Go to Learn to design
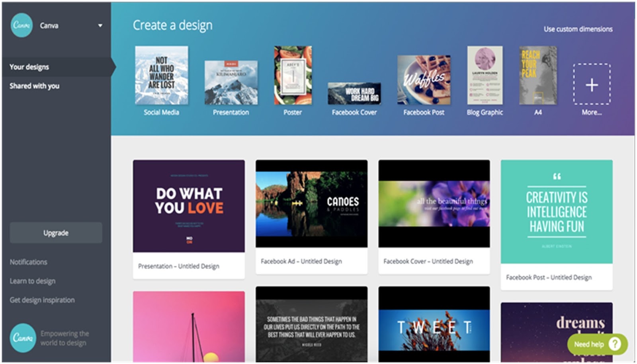The width and height of the screenshot is (637, 364). (x=32, y=281)
